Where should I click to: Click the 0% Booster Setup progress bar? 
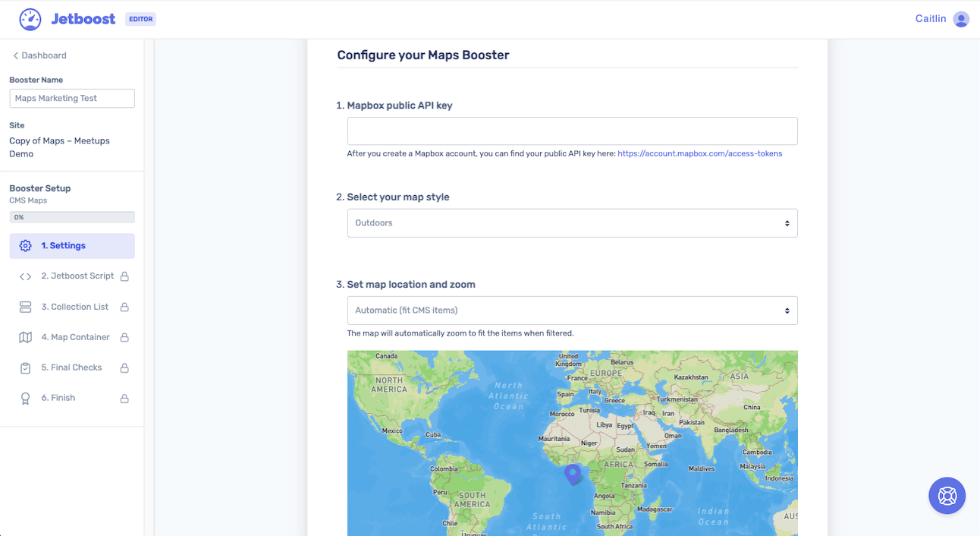coord(71,216)
